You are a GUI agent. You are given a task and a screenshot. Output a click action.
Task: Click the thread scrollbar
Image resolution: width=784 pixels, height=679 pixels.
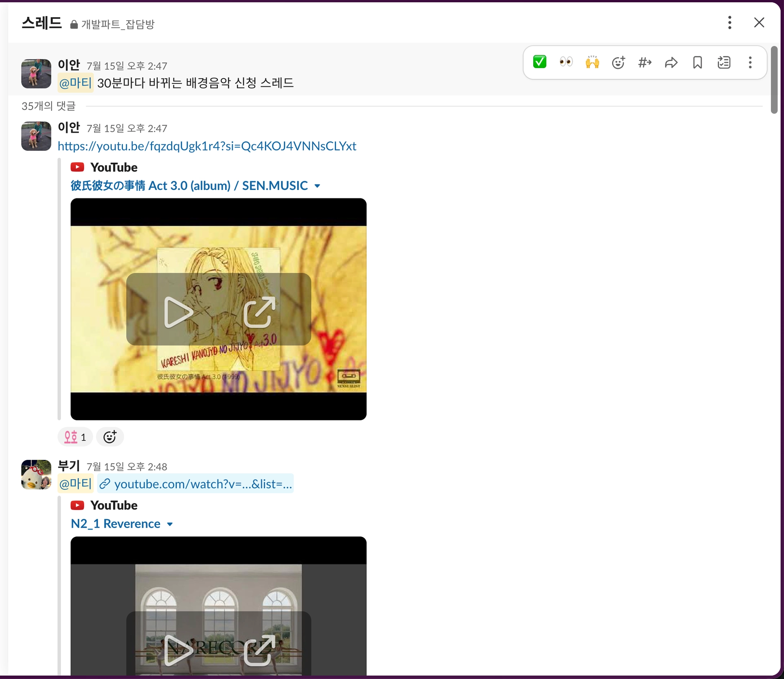[774, 80]
